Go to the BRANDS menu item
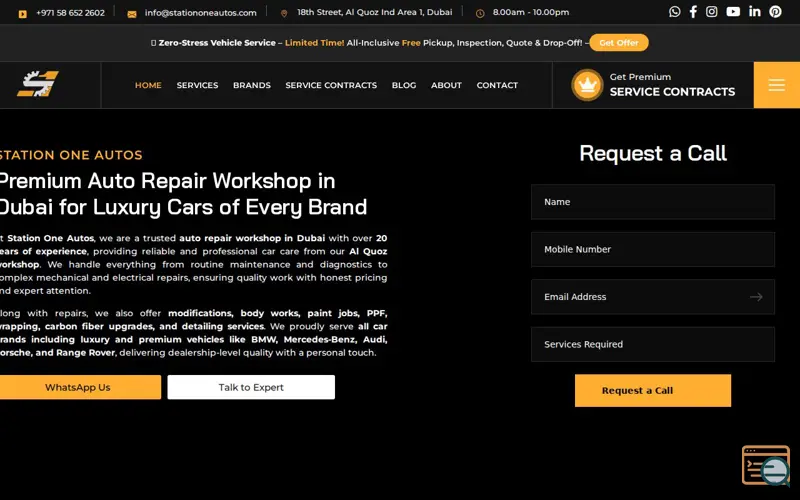 pos(252,85)
